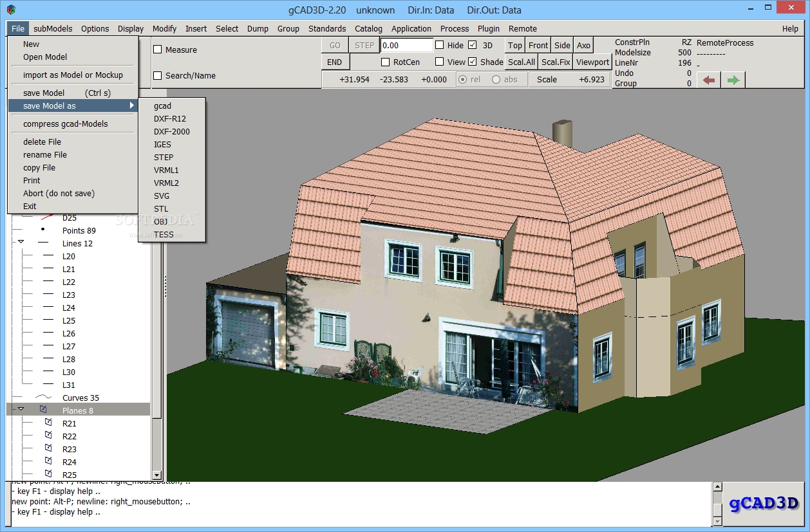The width and height of the screenshot is (810, 532).
Task: Click the tree scrollbar down arrow
Action: pos(157,475)
